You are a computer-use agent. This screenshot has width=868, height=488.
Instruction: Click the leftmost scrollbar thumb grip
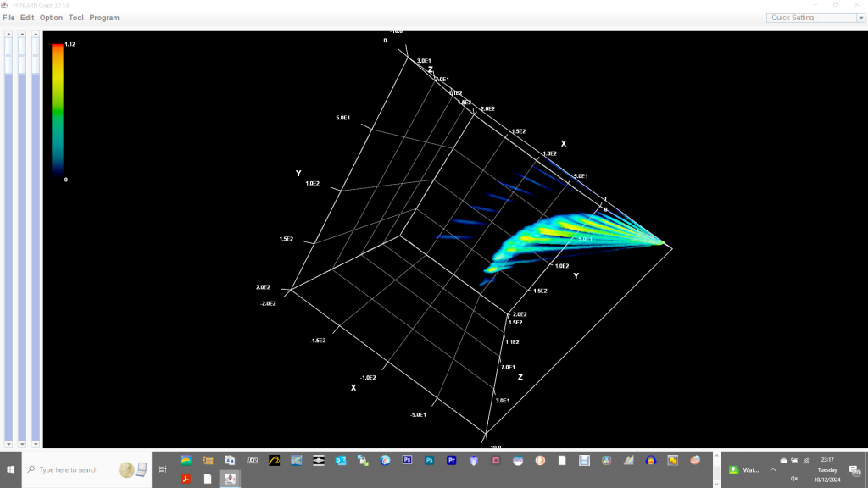coord(8,55)
